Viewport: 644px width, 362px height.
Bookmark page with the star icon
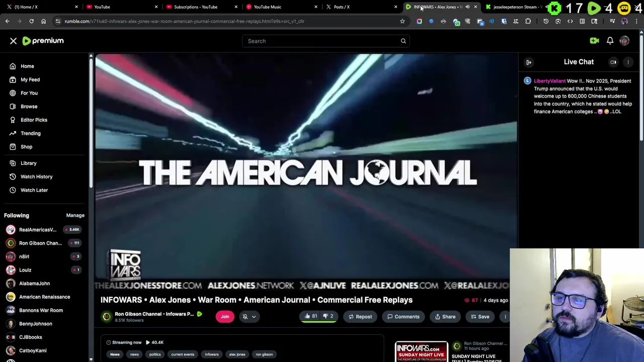[403, 21]
